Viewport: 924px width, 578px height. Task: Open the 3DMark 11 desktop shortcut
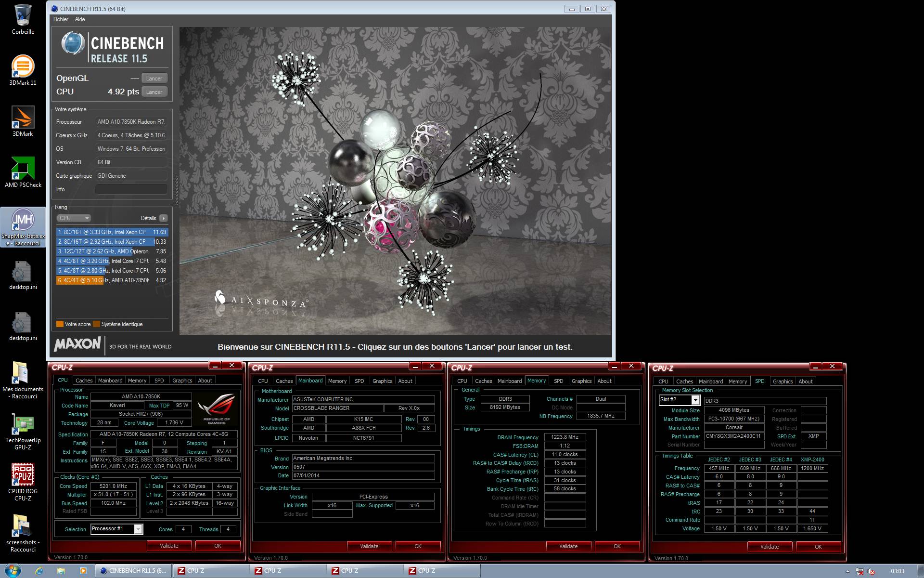pos(23,70)
